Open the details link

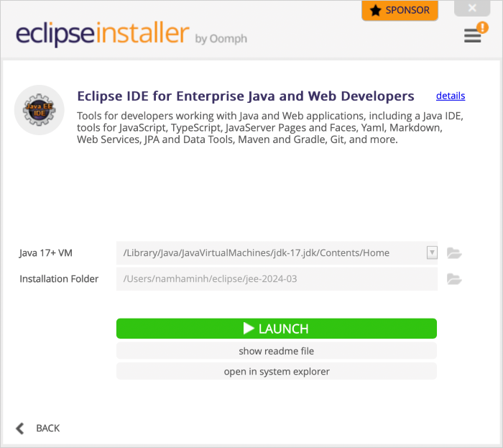pyautogui.click(x=451, y=96)
